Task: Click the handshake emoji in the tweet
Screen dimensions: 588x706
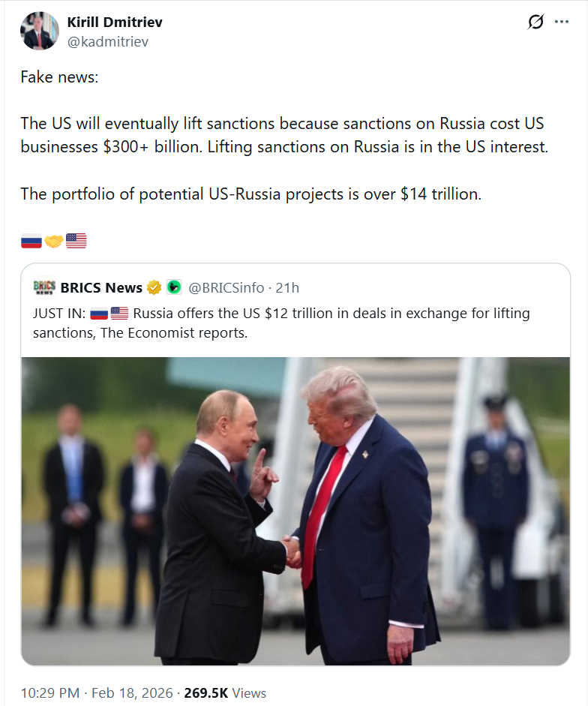Action: (53, 241)
